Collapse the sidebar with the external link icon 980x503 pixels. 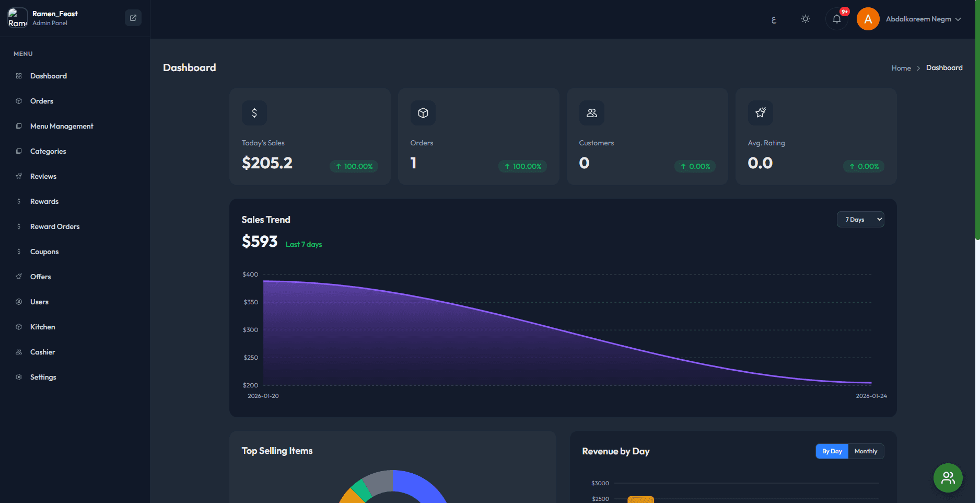click(133, 17)
